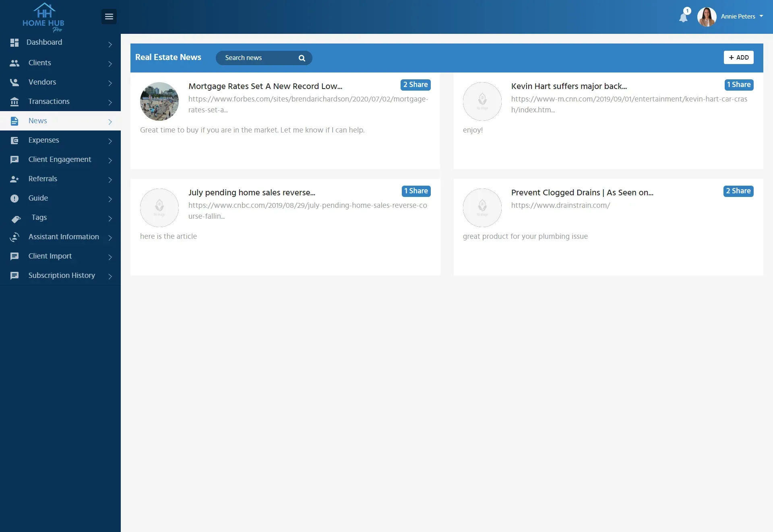Viewport: 773px width, 532px height.
Task: Click the Client Engagement chat icon
Action: point(14,159)
